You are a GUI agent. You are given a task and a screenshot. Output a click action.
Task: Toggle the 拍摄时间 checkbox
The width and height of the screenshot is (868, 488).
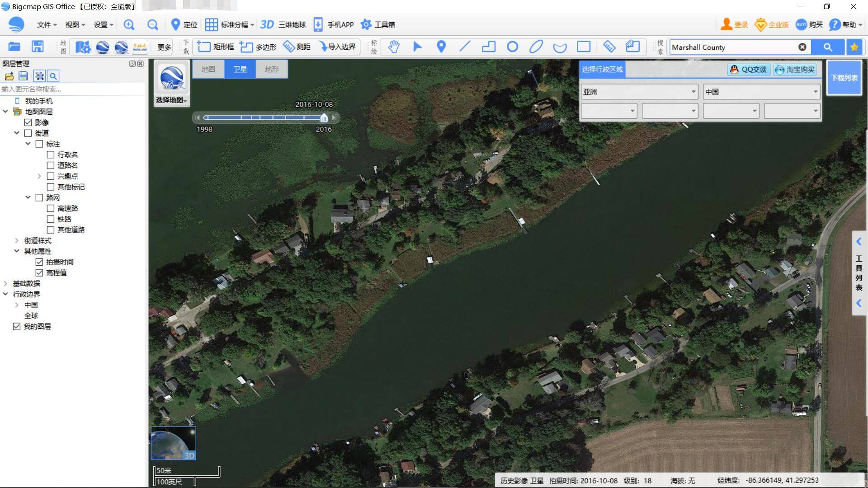coord(39,262)
